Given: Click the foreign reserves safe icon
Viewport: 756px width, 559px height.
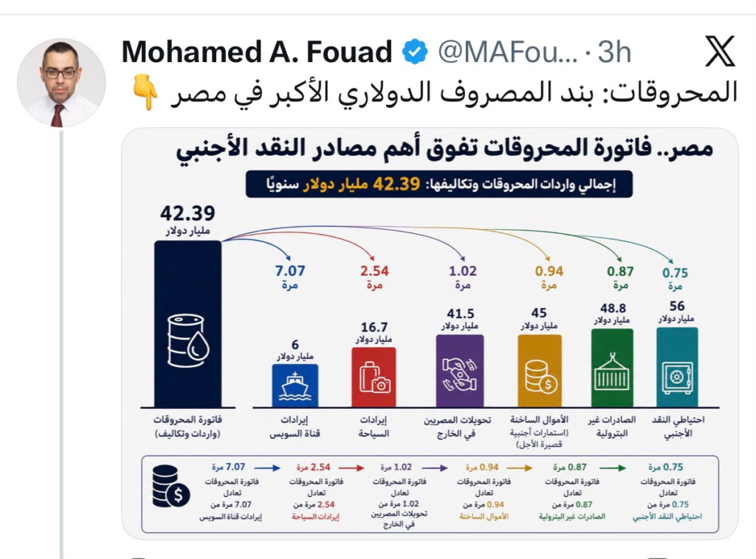Looking at the screenshot, I should 677,377.
